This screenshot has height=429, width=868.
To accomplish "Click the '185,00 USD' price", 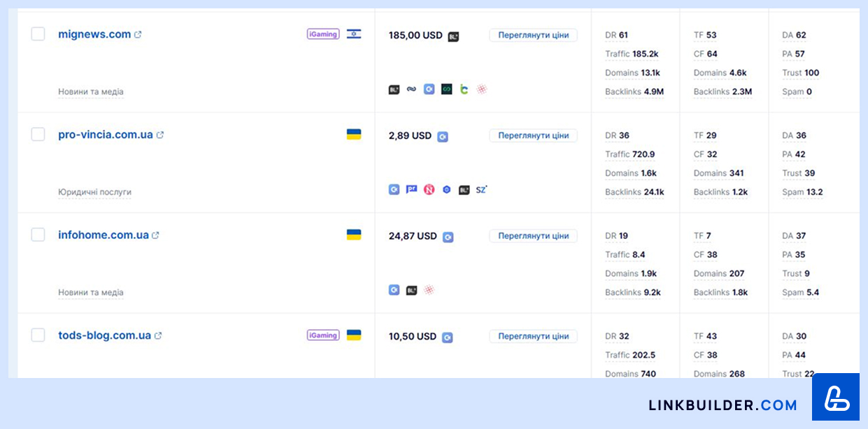I will (x=415, y=35).
